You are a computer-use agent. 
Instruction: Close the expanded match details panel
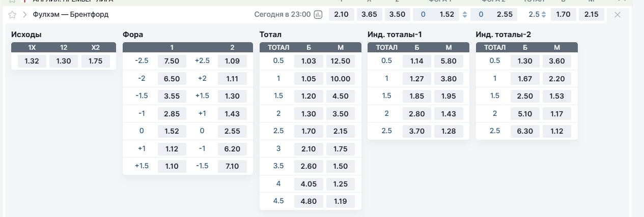618,15
